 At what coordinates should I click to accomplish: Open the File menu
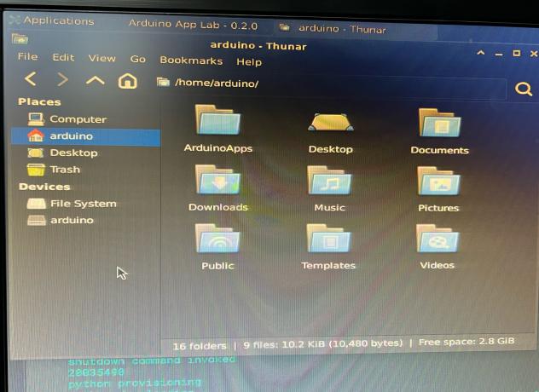click(28, 57)
